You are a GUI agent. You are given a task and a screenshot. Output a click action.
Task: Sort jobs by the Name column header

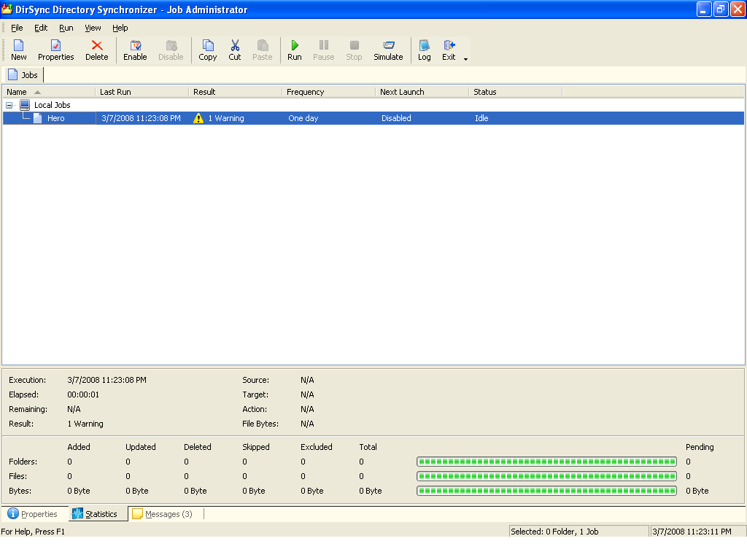click(x=49, y=92)
